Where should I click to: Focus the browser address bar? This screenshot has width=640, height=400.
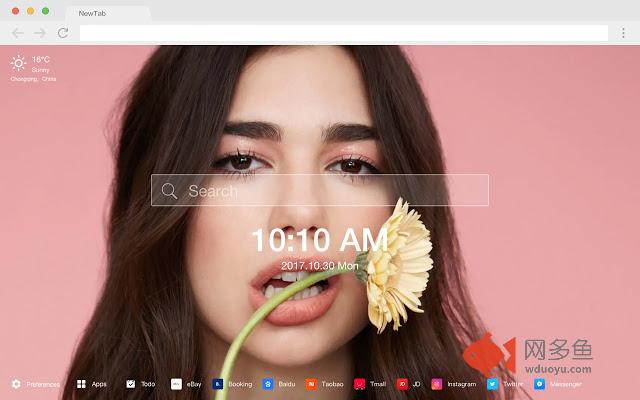pos(344,33)
